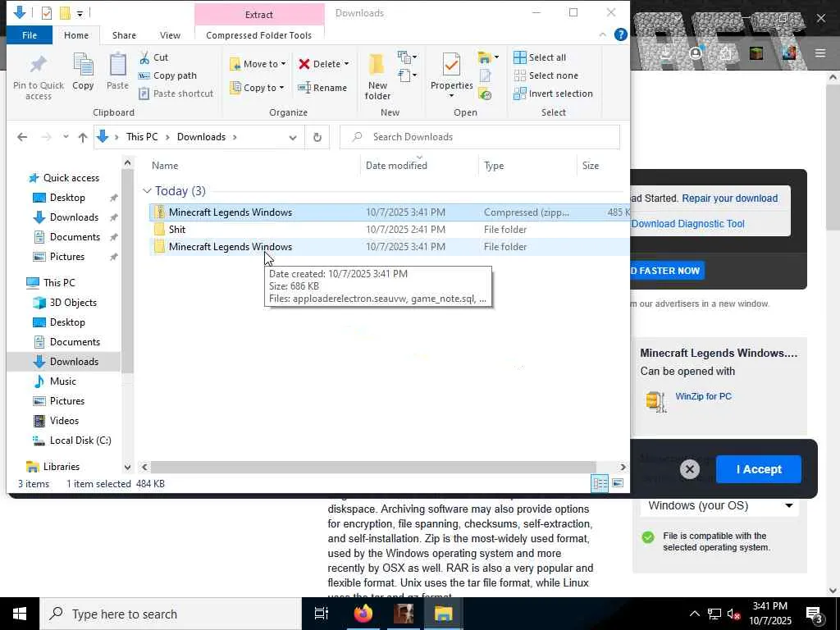The image size is (840, 630).
Task: Switch to the Home ribbon tab
Action: [76, 35]
